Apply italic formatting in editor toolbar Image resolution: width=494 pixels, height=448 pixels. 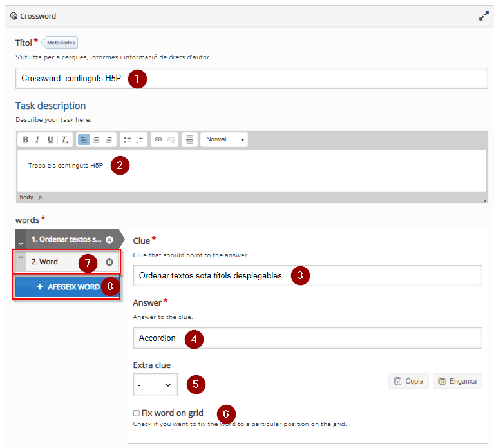tap(37, 139)
